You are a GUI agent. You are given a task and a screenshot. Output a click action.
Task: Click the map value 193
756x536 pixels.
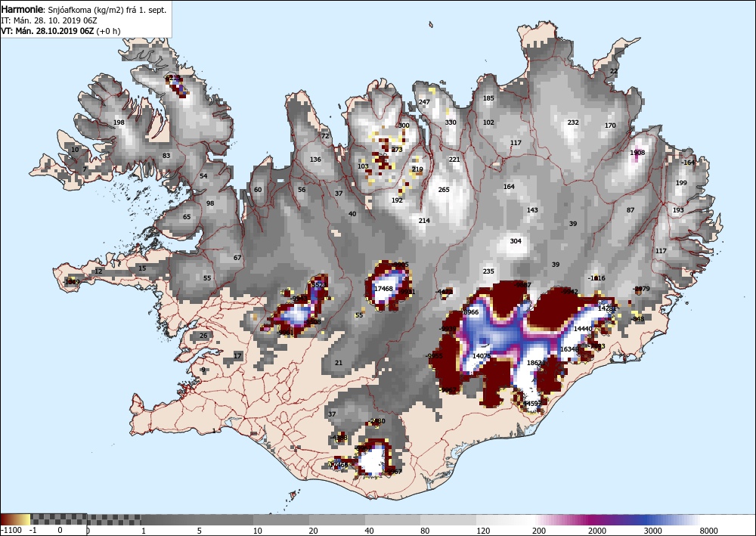click(678, 210)
